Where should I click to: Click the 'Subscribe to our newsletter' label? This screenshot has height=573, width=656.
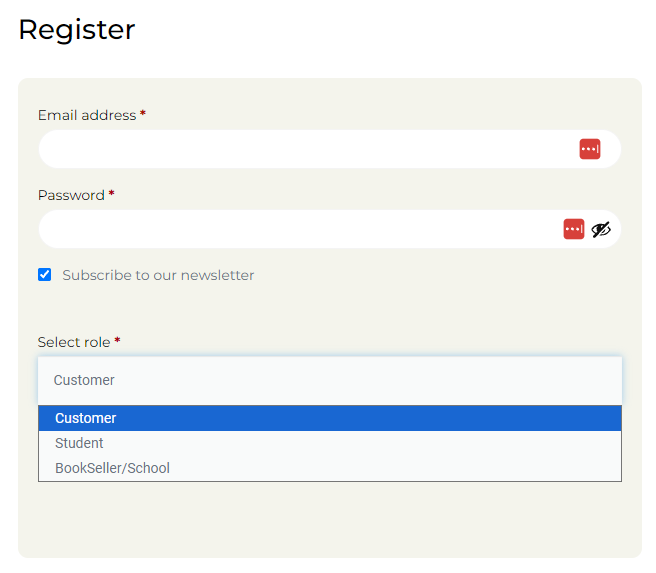tap(158, 275)
